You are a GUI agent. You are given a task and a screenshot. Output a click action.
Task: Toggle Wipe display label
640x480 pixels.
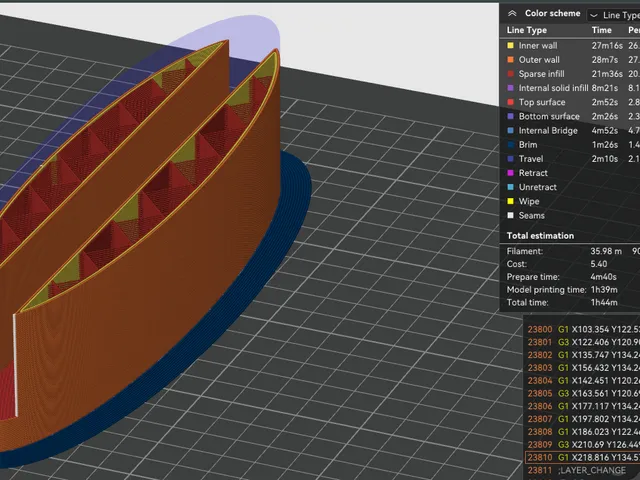pos(529,201)
